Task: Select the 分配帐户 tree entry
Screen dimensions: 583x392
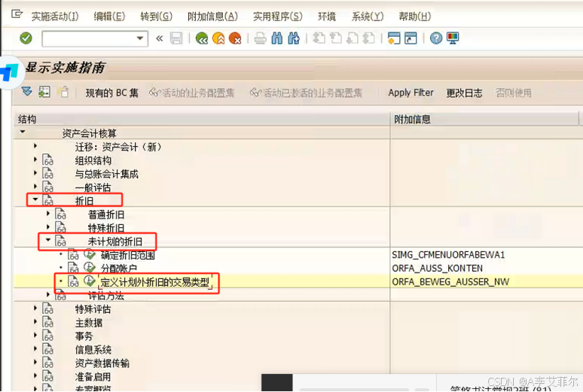Action: 118,269
